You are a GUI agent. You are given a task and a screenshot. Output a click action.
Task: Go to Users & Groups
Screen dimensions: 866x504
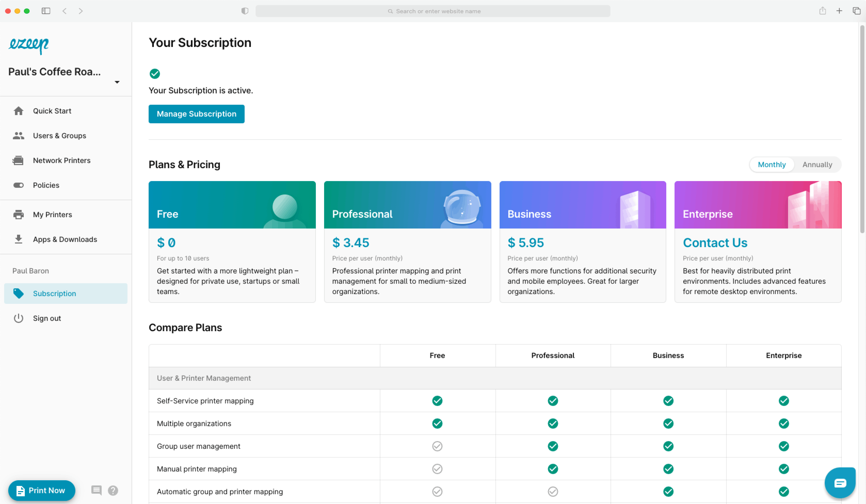click(59, 136)
